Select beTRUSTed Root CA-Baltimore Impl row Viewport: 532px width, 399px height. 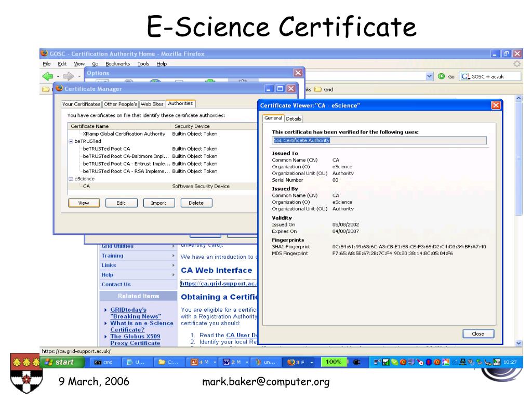pos(162,156)
